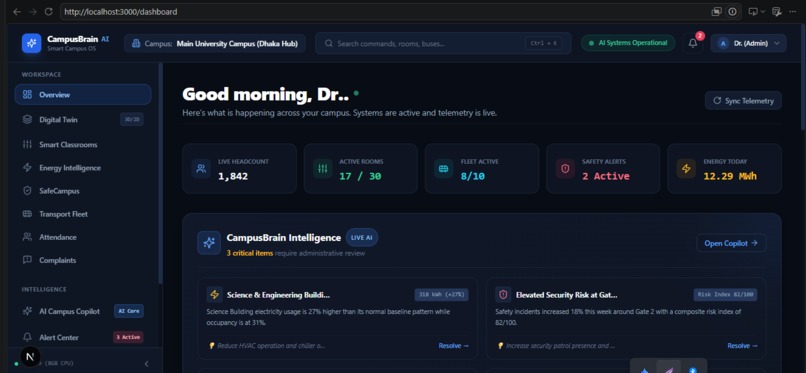This screenshot has width=806, height=373.
Task: Click the Next.js N badge icon
Action: [30, 357]
